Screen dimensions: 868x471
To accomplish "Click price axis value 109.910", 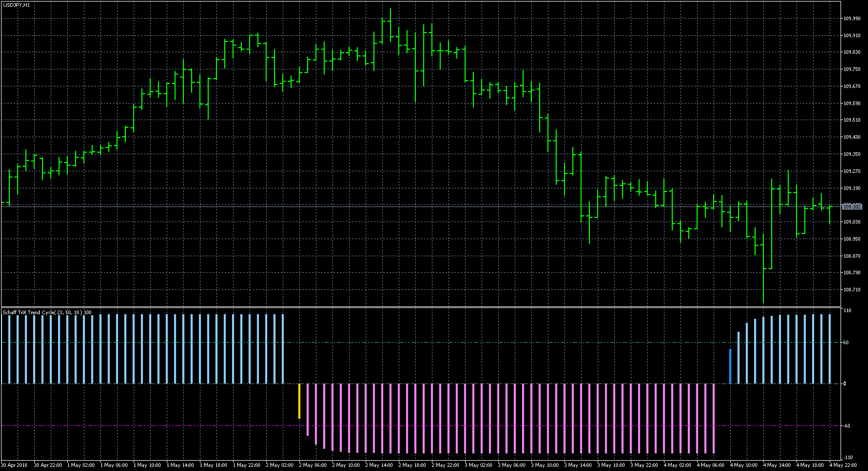I will click(852, 36).
